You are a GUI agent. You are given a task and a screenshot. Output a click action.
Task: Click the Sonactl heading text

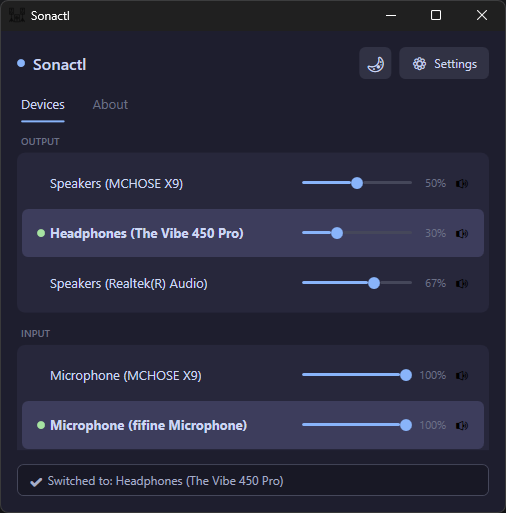tap(59, 64)
